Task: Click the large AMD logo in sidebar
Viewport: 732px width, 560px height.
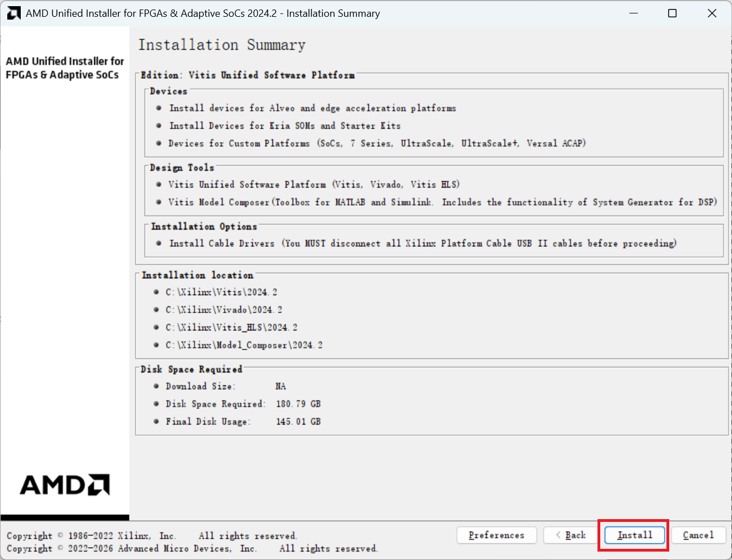Action: click(x=65, y=485)
